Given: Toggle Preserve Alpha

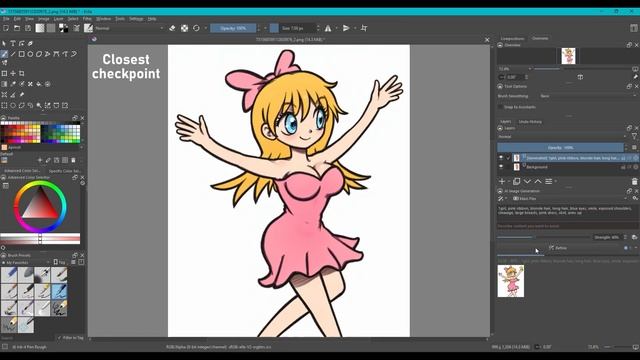Looking at the screenshot, I should coord(184,28).
